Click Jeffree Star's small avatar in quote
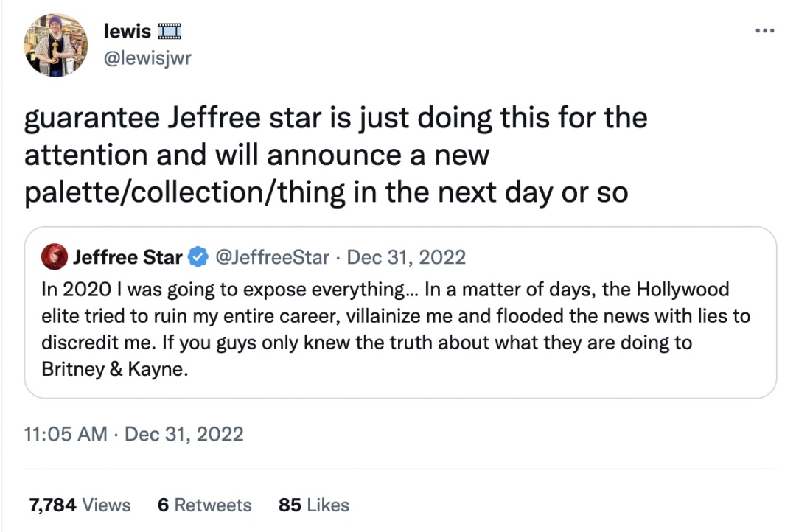 tap(55, 257)
